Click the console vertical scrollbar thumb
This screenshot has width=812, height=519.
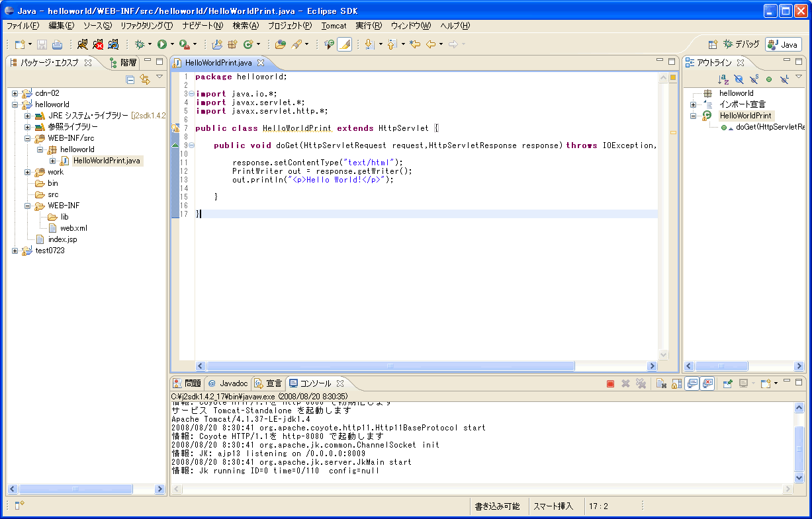(x=799, y=448)
